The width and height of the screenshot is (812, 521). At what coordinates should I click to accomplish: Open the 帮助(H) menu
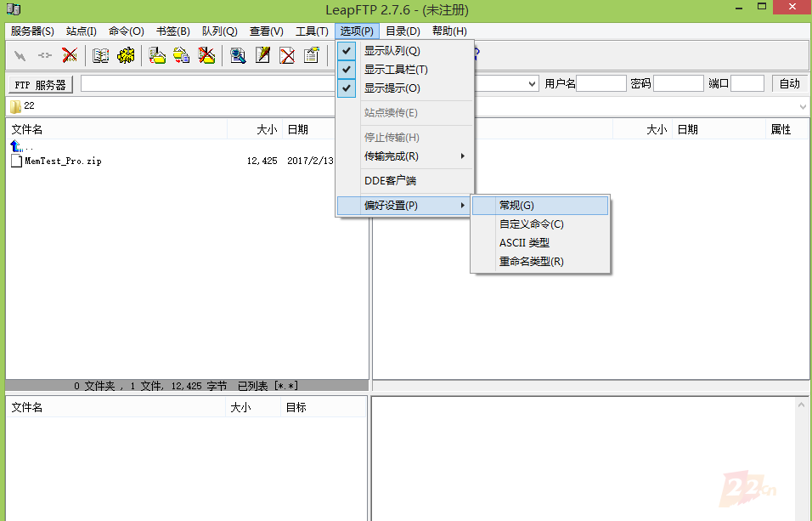(449, 31)
